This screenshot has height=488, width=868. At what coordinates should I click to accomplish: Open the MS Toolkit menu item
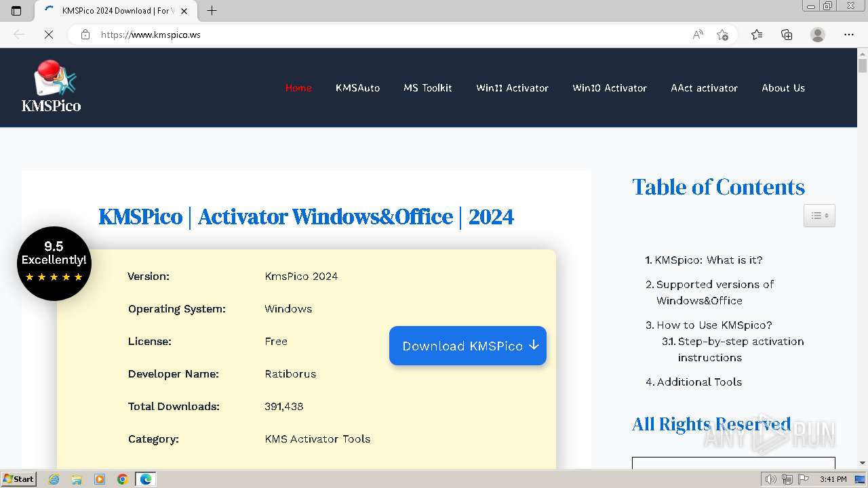(428, 88)
